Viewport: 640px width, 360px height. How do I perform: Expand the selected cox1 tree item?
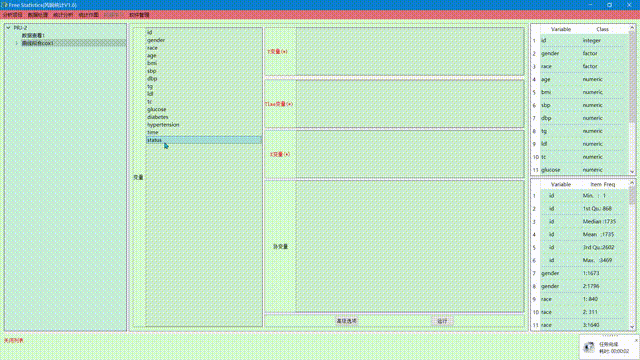click(16, 43)
